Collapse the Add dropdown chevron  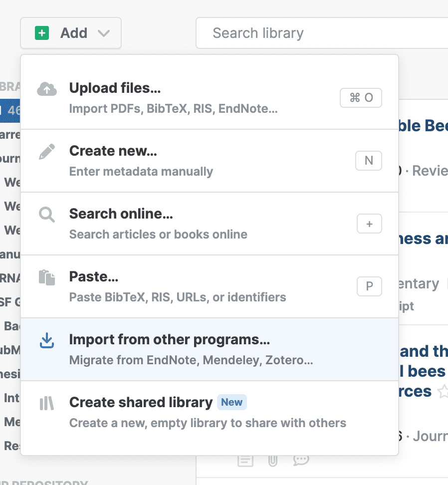(104, 33)
